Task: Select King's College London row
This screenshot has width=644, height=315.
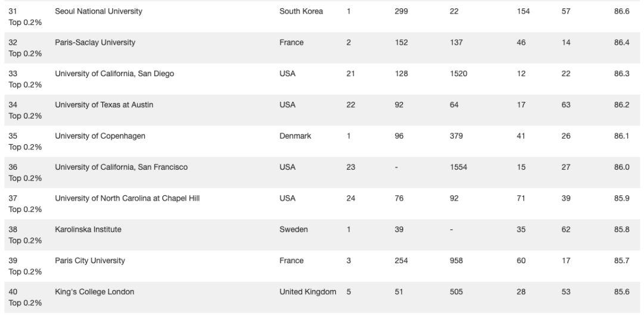Action: click(x=322, y=297)
